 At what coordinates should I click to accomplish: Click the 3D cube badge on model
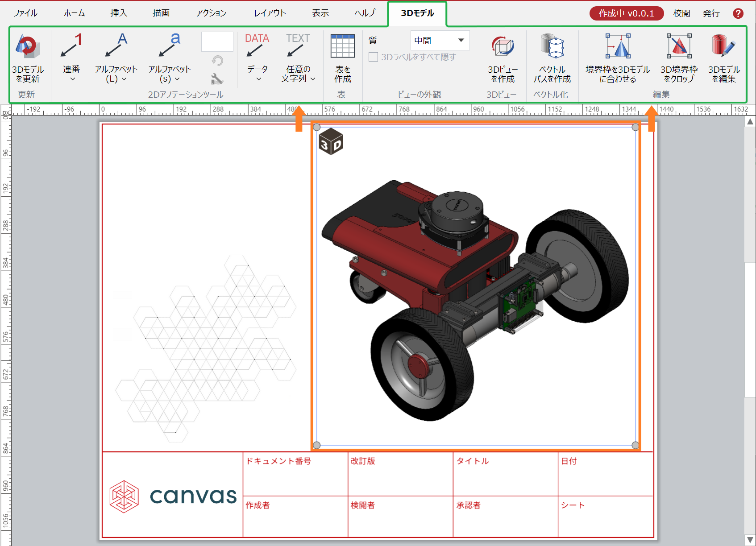[331, 141]
